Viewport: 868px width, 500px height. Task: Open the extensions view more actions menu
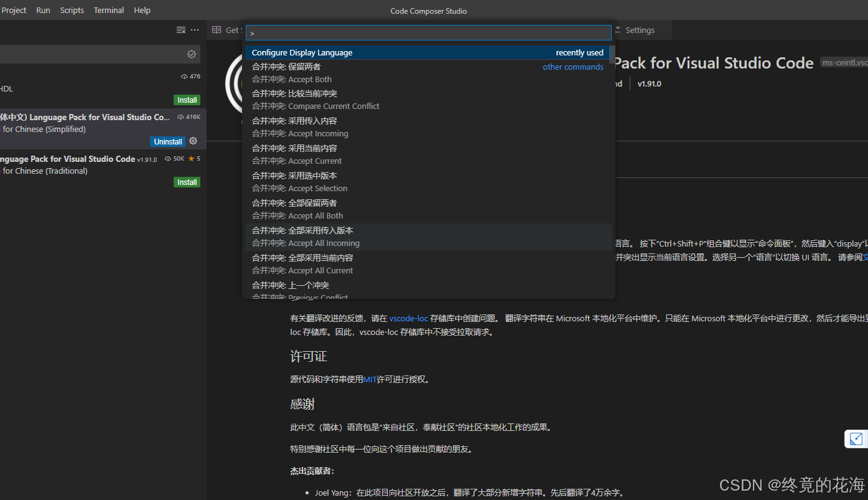coord(195,30)
